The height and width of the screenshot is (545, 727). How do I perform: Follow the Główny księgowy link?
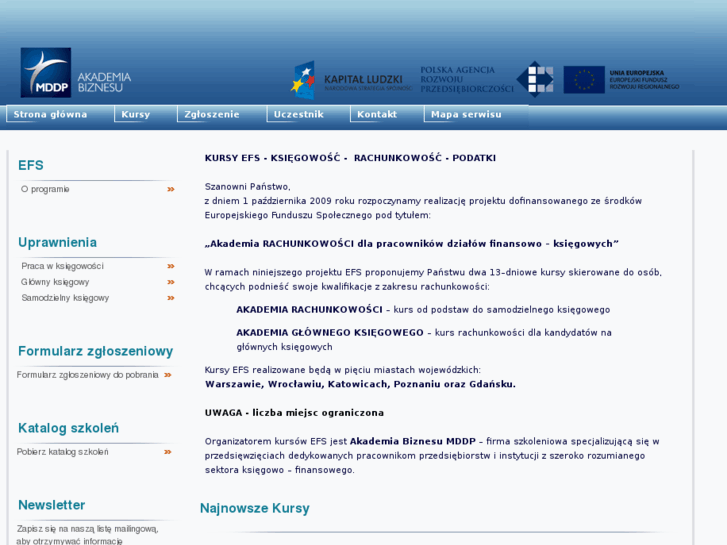pos(55,282)
